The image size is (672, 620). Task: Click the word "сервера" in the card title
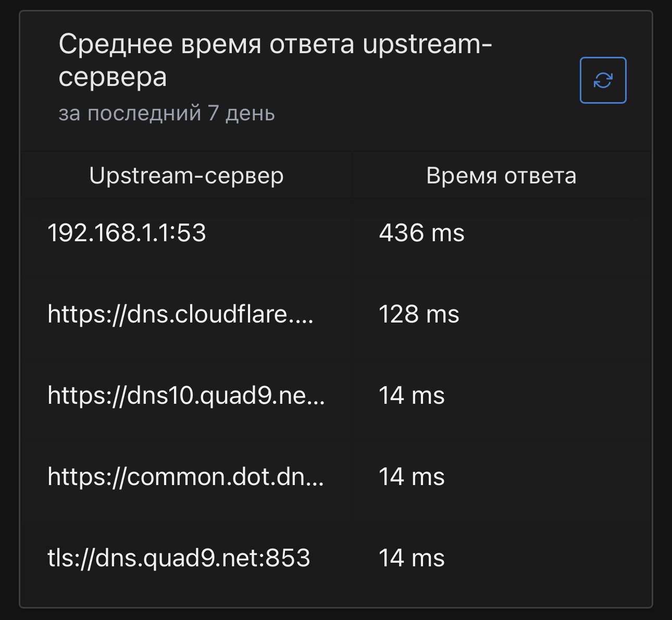(x=113, y=77)
